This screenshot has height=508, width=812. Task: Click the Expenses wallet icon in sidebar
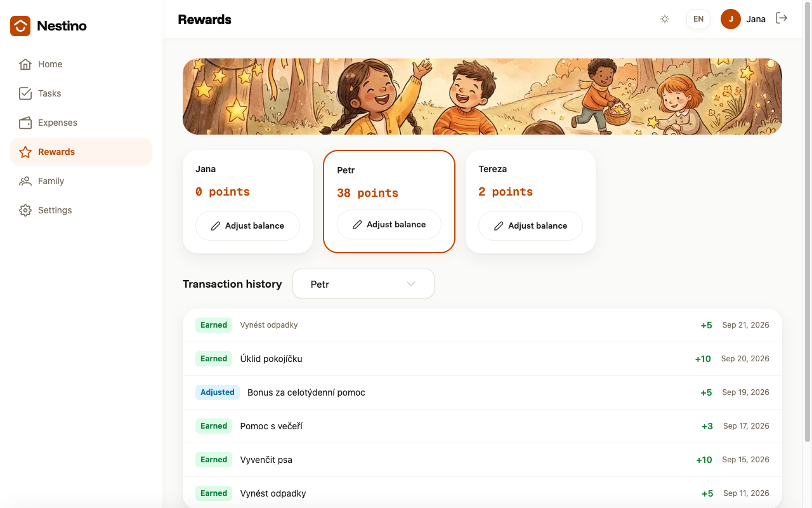point(25,123)
